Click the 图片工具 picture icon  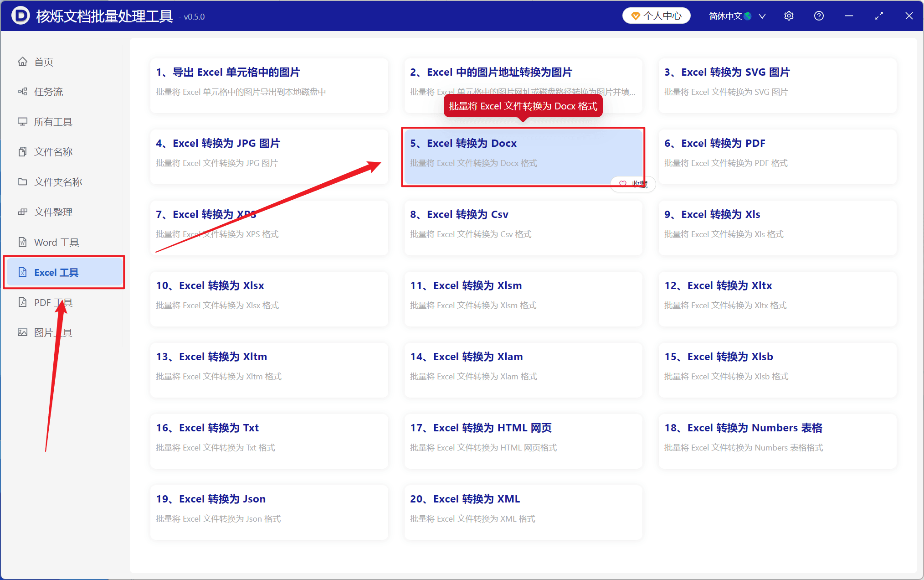tap(22, 332)
